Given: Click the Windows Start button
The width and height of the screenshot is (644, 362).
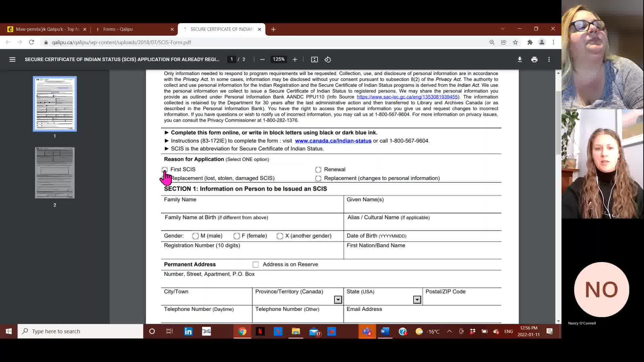Looking at the screenshot, I should point(9,331).
